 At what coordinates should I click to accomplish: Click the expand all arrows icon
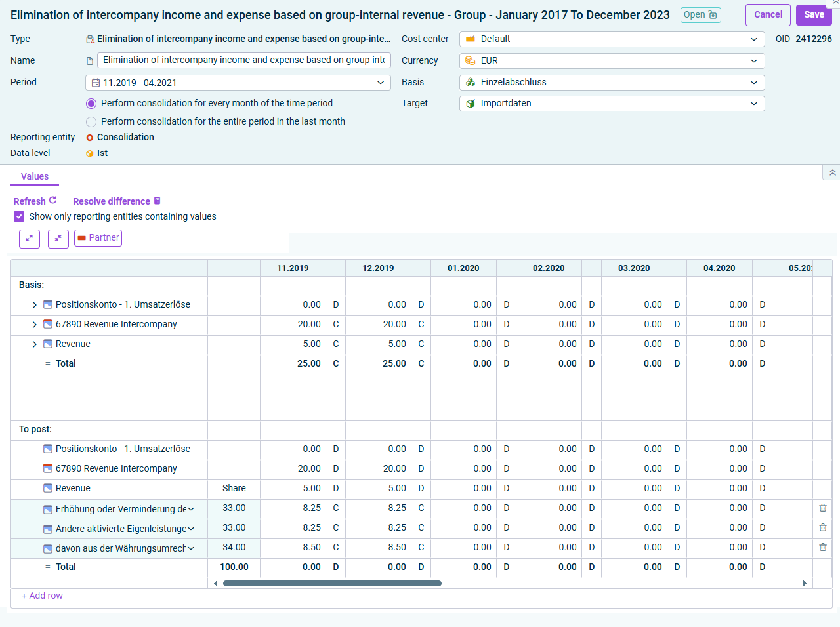[30, 239]
